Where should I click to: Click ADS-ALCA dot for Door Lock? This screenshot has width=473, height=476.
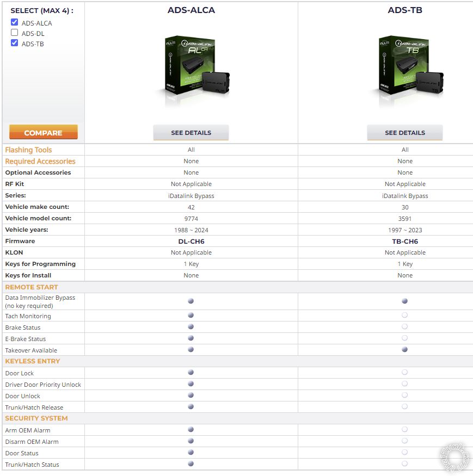pyautogui.click(x=191, y=372)
